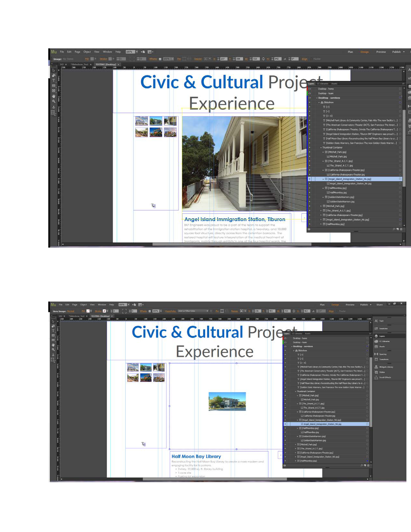
Task: Click Fill color swatch in lower window
Action: 88,311
